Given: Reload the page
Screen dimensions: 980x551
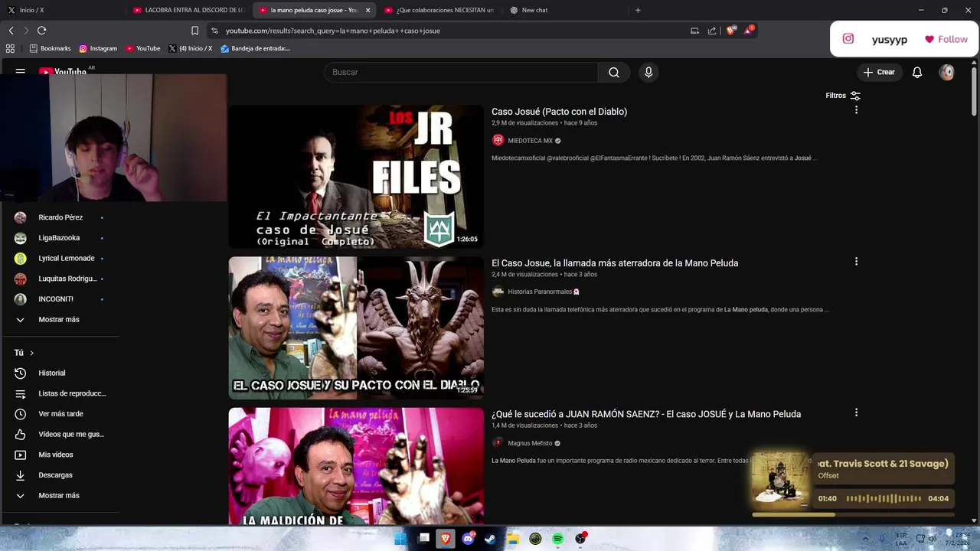Looking at the screenshot, I should click(41, 31).
